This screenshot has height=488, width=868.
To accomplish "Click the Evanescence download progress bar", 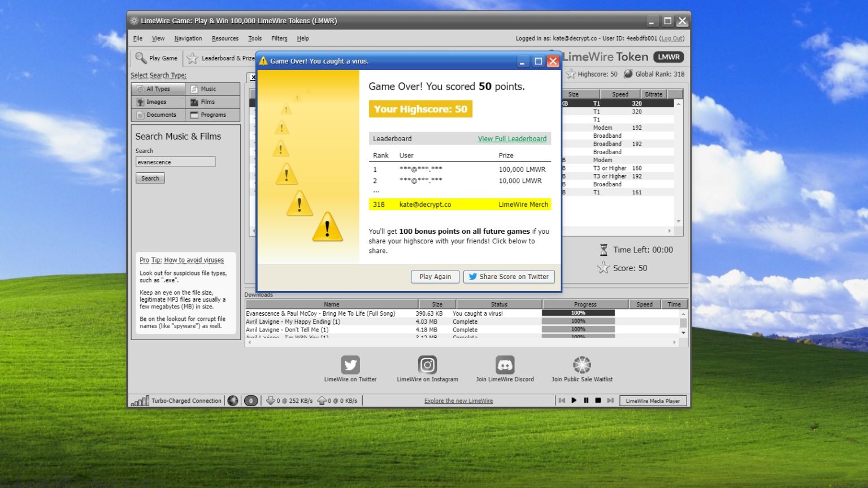I will [578, 312].
